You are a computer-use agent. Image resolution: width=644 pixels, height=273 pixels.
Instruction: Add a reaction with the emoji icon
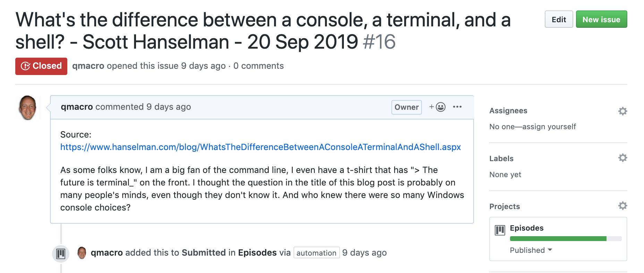437,107
